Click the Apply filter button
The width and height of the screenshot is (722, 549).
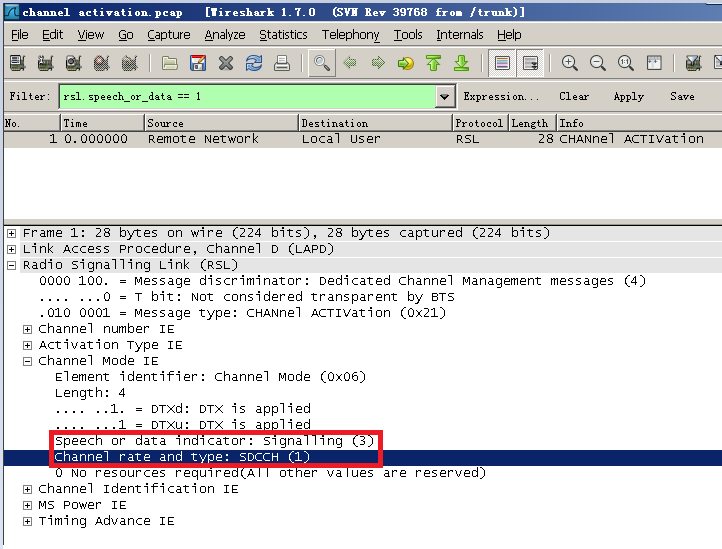click(628, 97)
